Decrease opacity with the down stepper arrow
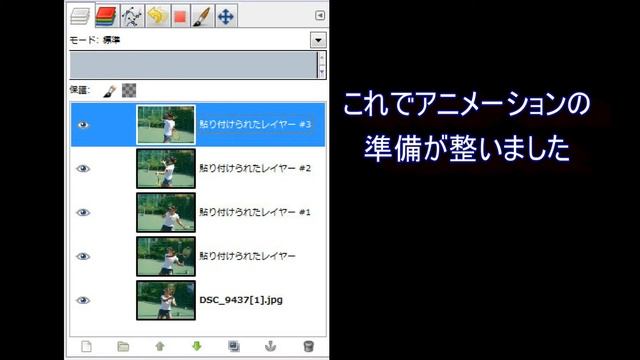Screen dimensions: 640x360 [x=322, y=72]
